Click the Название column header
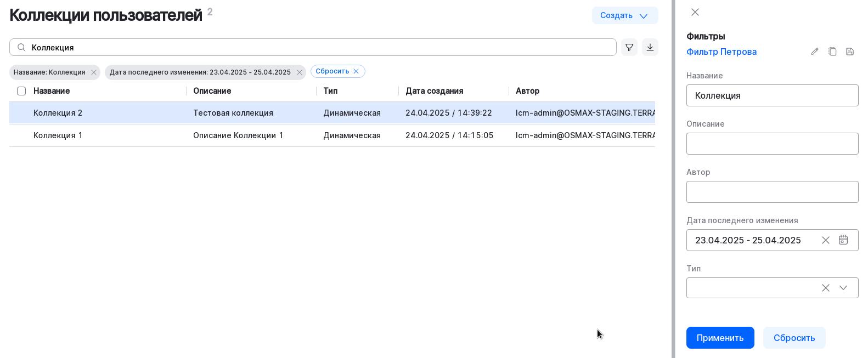Screen dimensions: 868x358 (52, 91)
